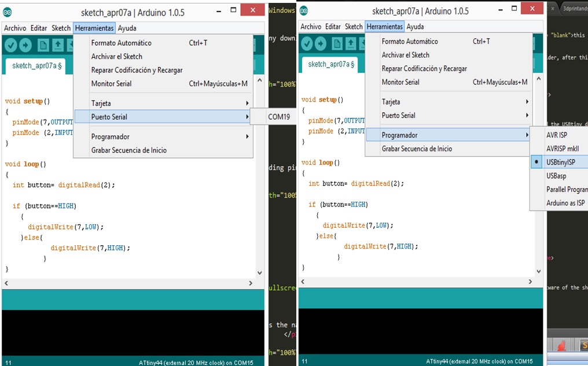Click the New sketch icon in the COM19 submenu window
This screenshot has height=366, width=588.
[x=43, y=45]
